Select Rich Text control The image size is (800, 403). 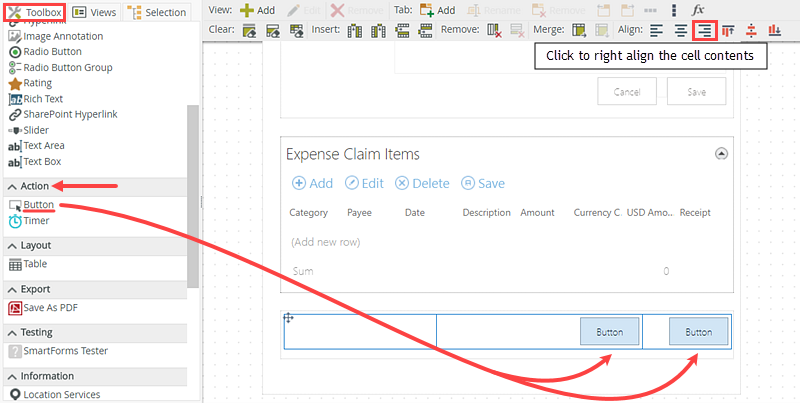click(x=36, y=99)
